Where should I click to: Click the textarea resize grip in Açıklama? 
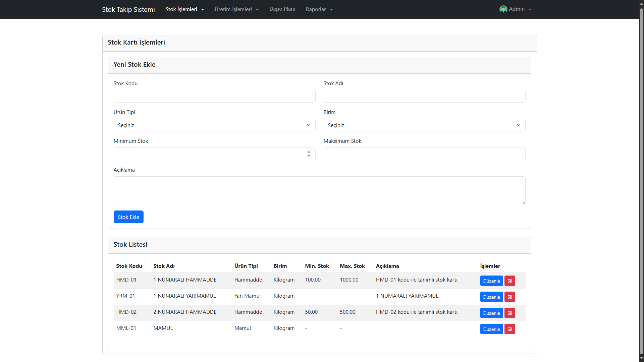[523, 203]
